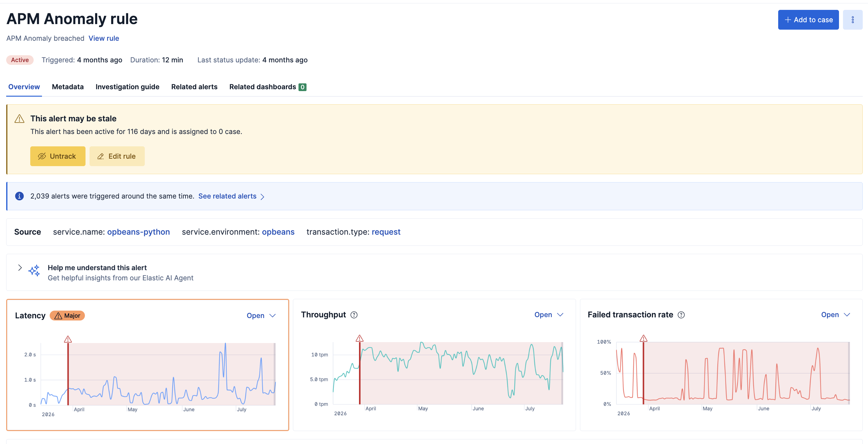The height and width of the screenshot is (444, 868).
Task: Switch to the Metadata tab
Action: 68,87
